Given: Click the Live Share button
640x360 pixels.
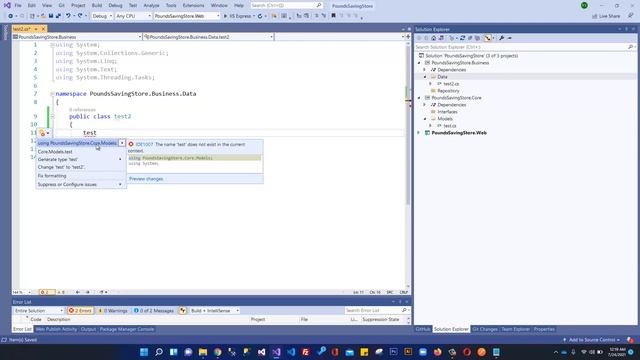Looking at the screenshot, I should click(606, 16).
